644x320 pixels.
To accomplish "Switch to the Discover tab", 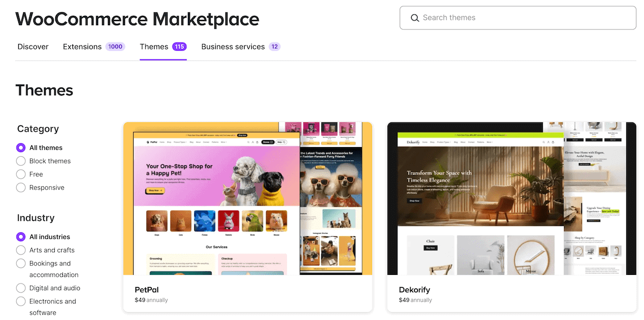I will tap(33, 47).
